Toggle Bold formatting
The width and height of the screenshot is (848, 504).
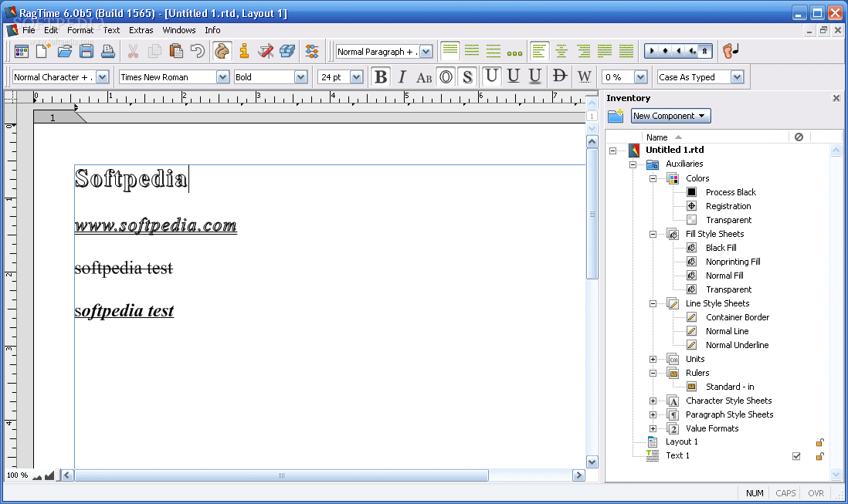(x=381, y=76)
